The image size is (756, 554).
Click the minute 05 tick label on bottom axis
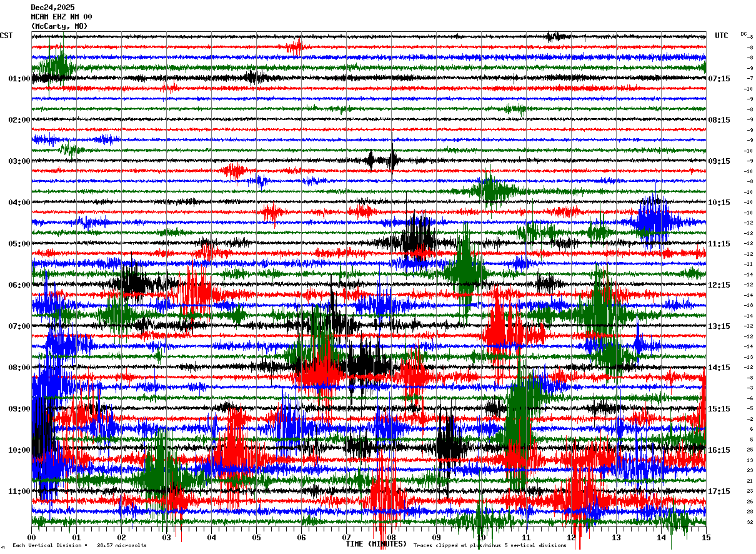(x=256, y=537)
